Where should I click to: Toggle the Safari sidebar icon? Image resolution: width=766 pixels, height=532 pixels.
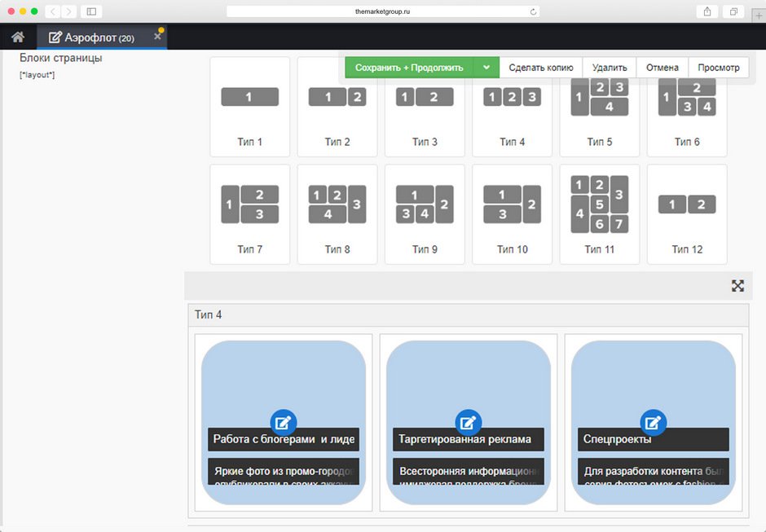pyautogui.click(x=90, y=11)
